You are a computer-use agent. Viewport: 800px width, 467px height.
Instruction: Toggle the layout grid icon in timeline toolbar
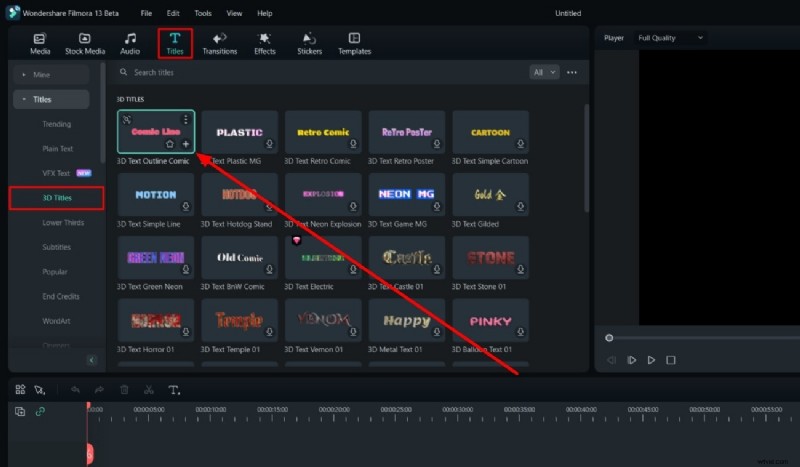pos(20,389)
